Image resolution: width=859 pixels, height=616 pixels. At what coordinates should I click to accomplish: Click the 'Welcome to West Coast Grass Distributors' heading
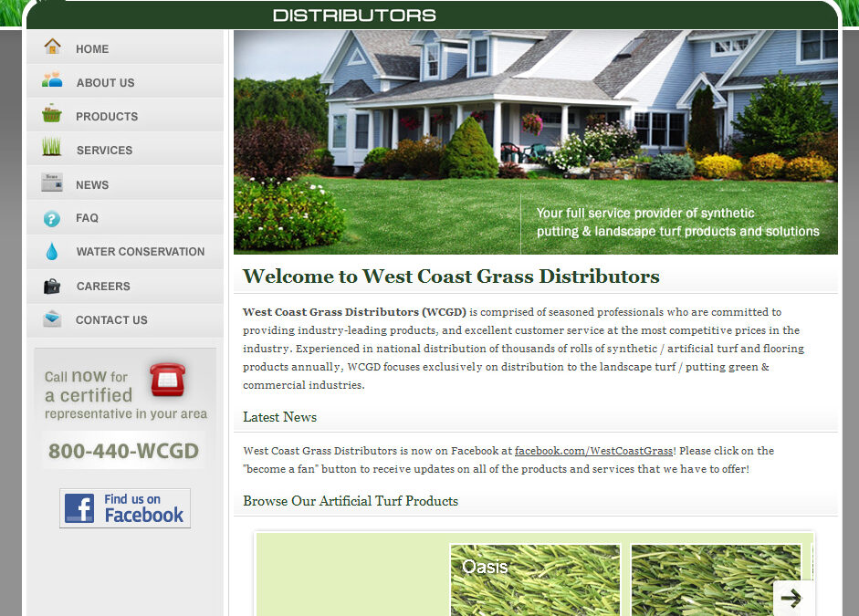pos(451,276)
